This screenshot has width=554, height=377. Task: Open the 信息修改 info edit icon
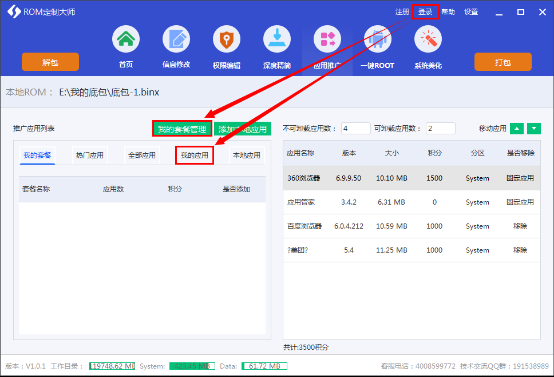pos(176,39)
